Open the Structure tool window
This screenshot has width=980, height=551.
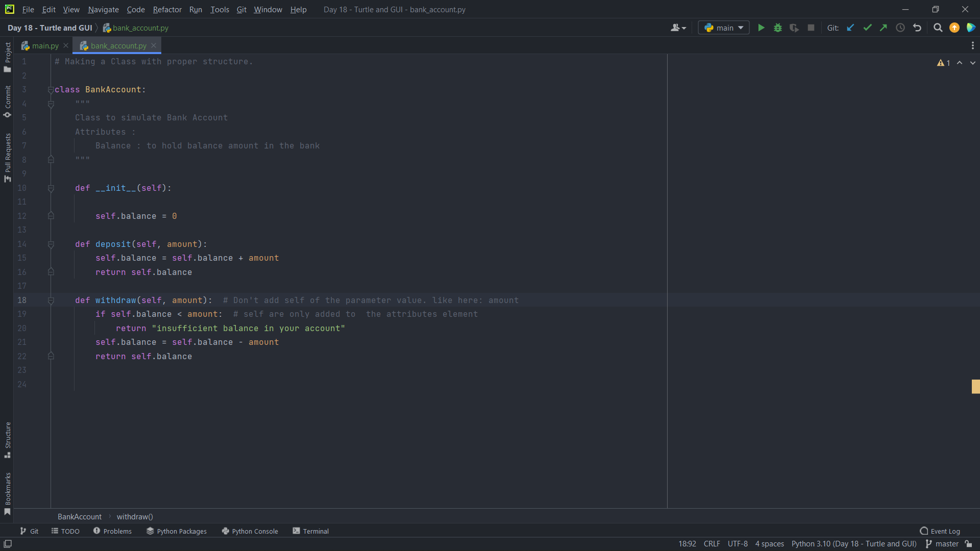click(7, 440)
